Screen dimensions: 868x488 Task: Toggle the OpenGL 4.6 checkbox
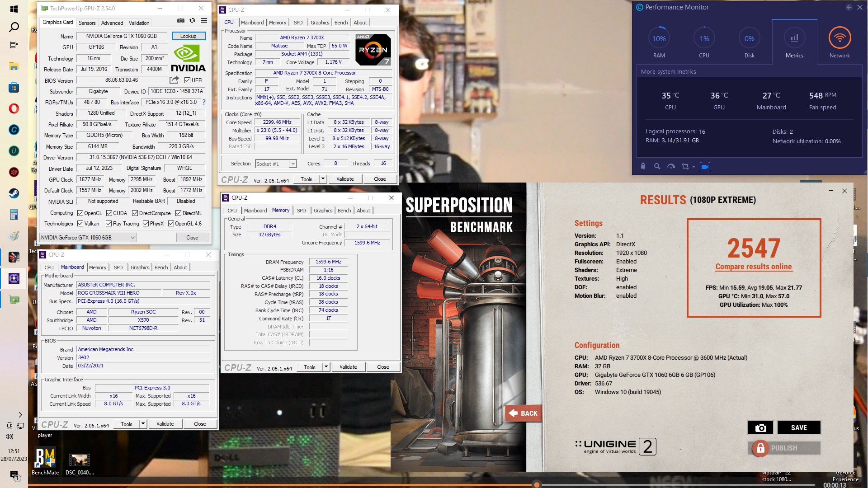coord(171,223)
